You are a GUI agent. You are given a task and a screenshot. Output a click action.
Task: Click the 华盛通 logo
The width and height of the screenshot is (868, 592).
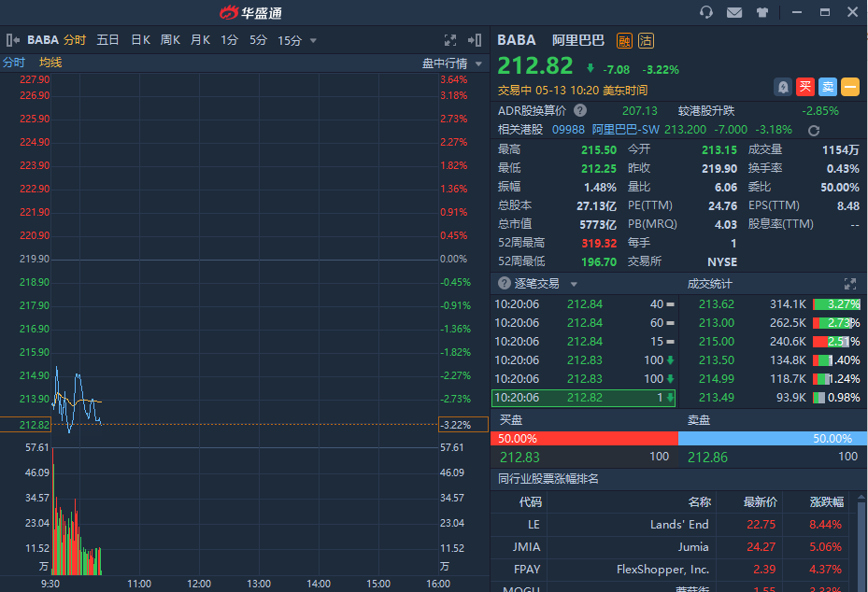(x=250, y=12)
